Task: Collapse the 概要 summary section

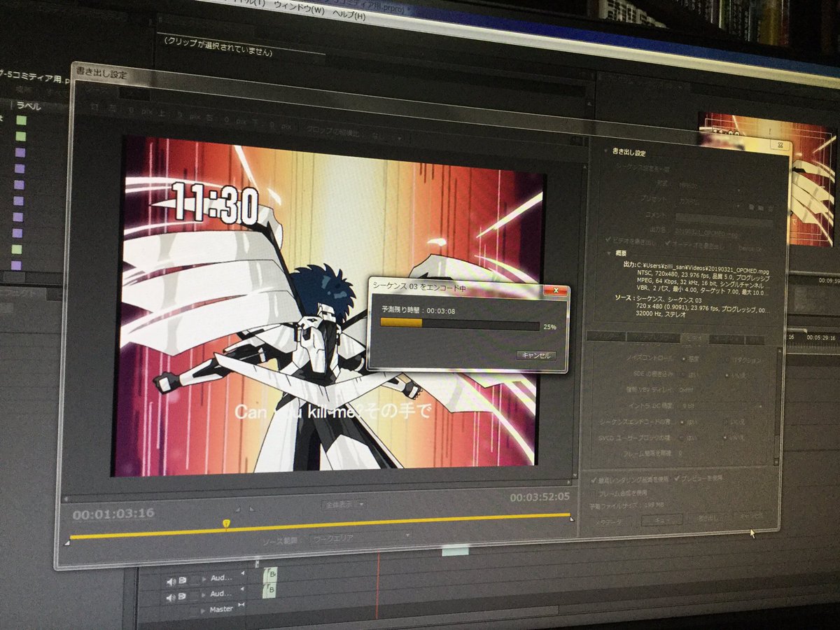Action: tap(609, 253)
